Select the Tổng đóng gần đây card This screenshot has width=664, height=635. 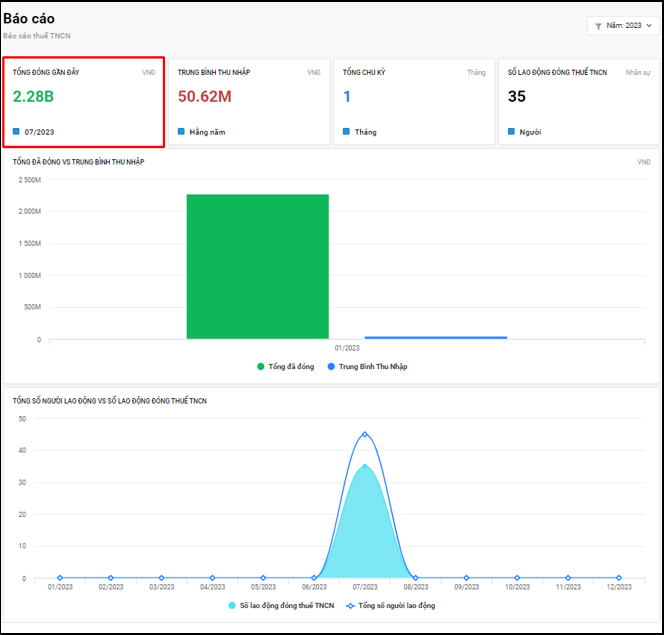pos(83,102)
